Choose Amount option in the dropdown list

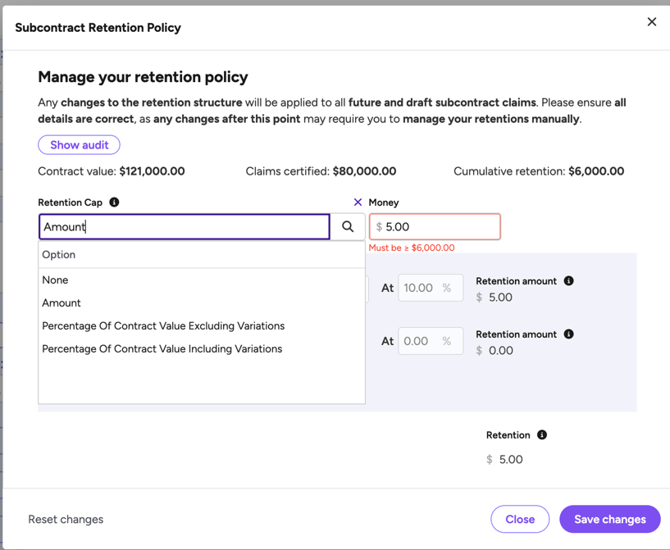pyautogui.click(x=62, y=303)
